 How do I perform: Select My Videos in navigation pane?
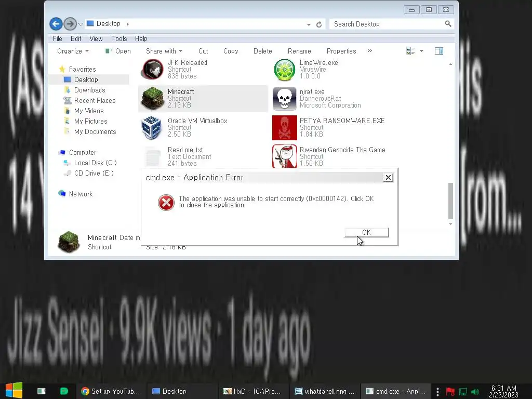88,111
